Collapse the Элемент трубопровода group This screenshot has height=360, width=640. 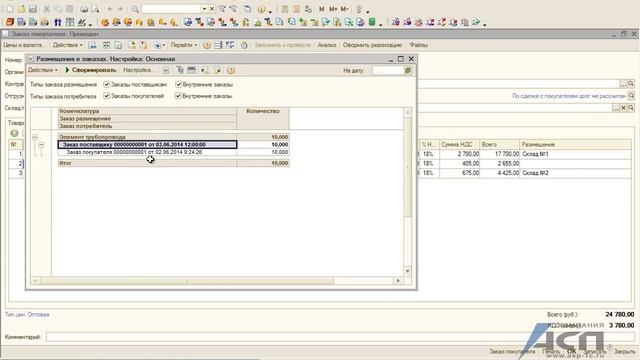35,137
